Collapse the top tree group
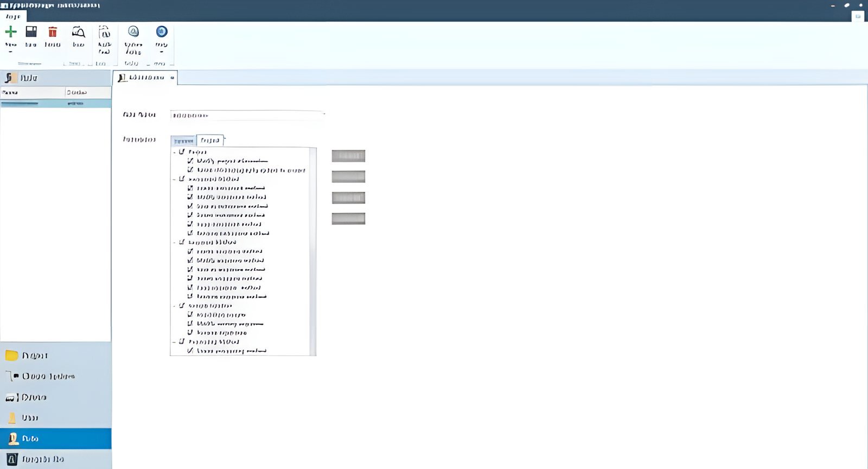Viewport: 868px width, 469px height. (x=174, y=153)
